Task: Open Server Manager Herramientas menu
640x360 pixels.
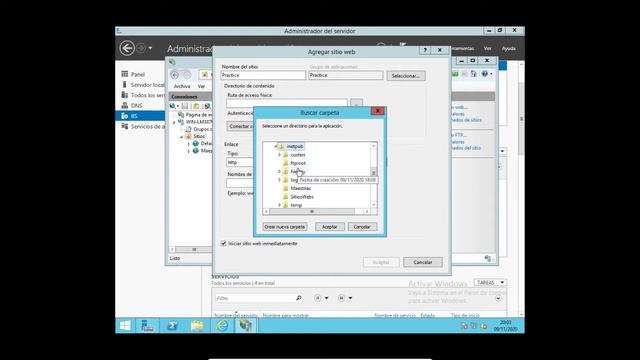Action: click(x=463, y=48)
